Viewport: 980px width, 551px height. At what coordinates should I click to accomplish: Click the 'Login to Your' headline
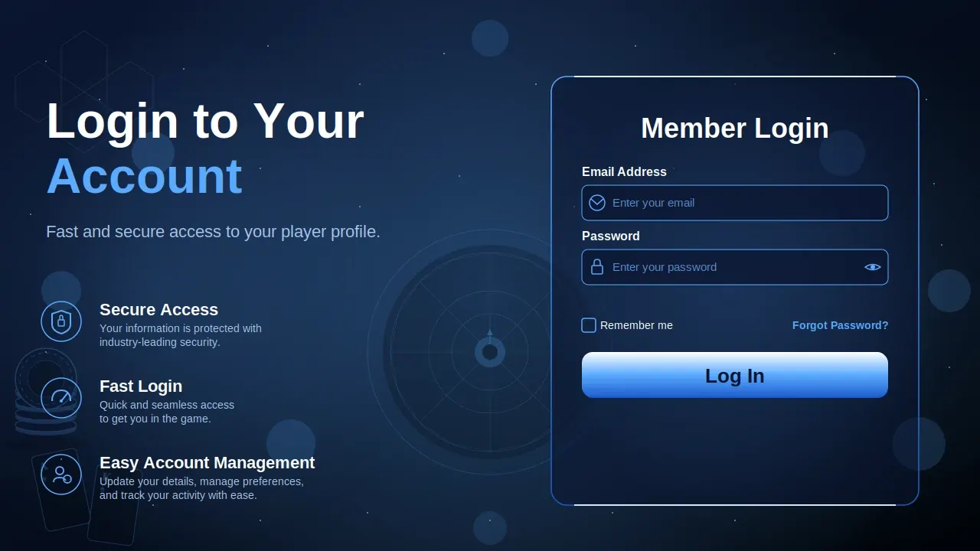click(205, 121)
